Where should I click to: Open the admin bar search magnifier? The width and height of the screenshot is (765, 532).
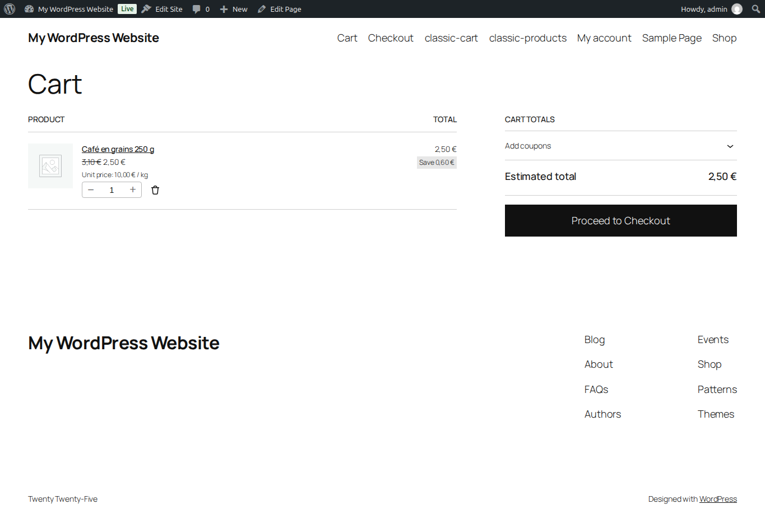point(755,9)
